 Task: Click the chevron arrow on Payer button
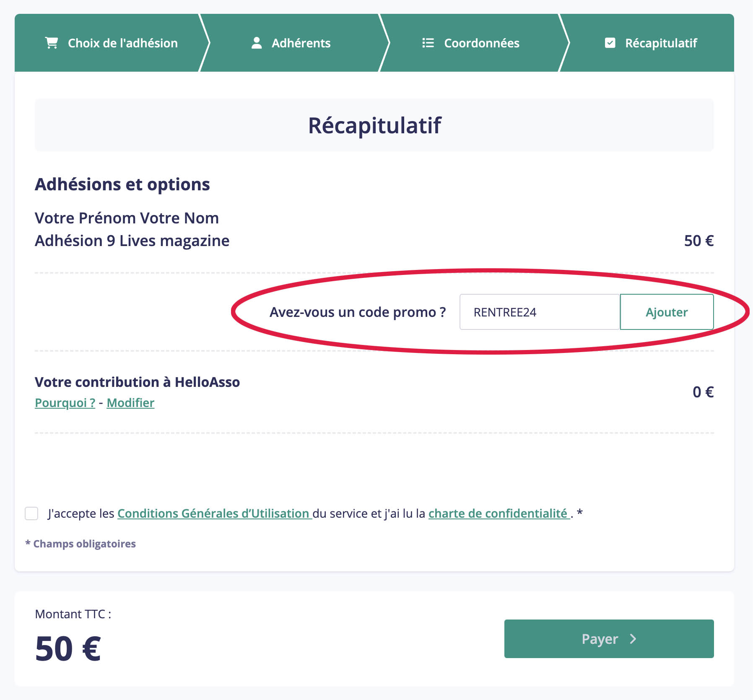coord(633,639)
